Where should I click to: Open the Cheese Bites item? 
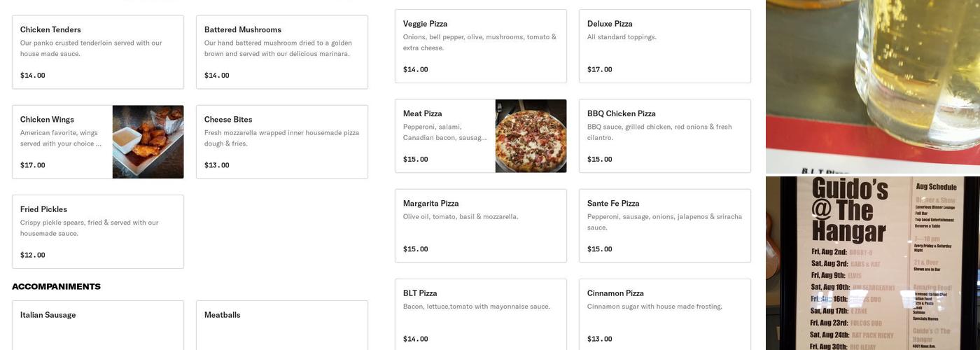(x=281, y=142)
